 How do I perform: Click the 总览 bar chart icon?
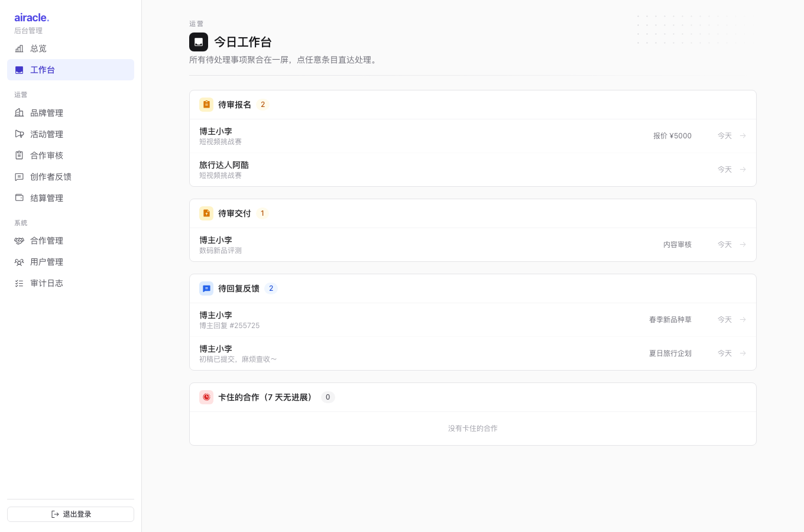19,48
